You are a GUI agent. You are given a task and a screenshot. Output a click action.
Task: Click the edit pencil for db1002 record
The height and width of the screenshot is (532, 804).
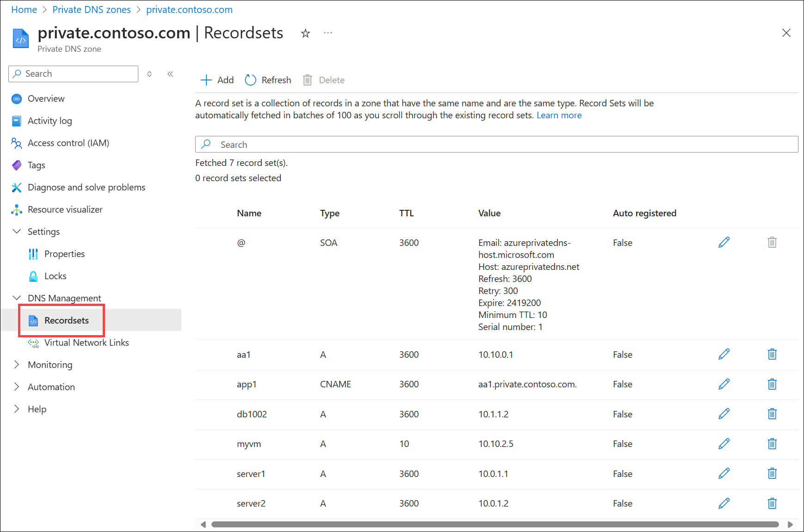pos(724,414)
